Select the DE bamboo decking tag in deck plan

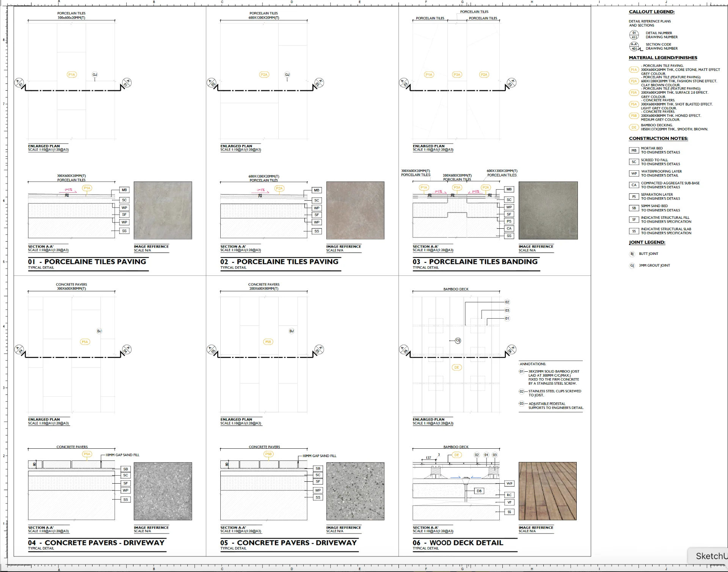(x=457, y=367)
